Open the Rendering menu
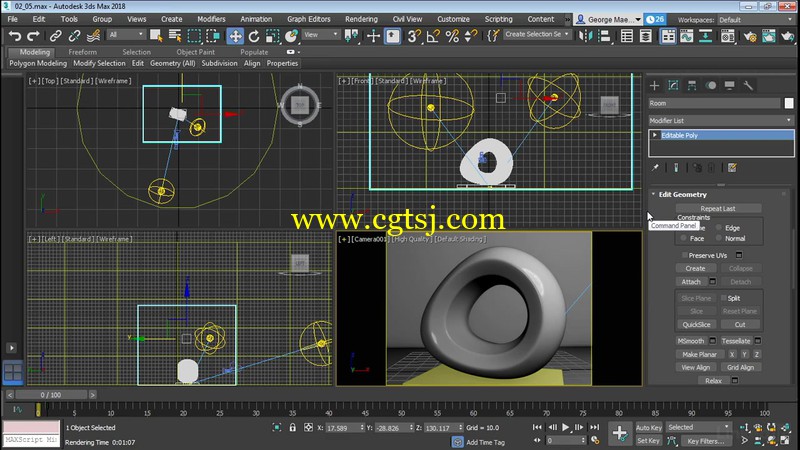 [361, 19]
